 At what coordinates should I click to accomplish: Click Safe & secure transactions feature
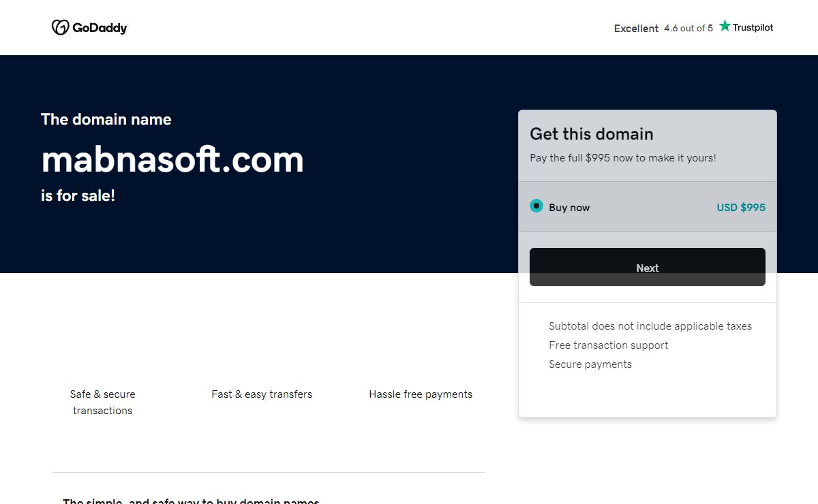[x=102, y=402]
